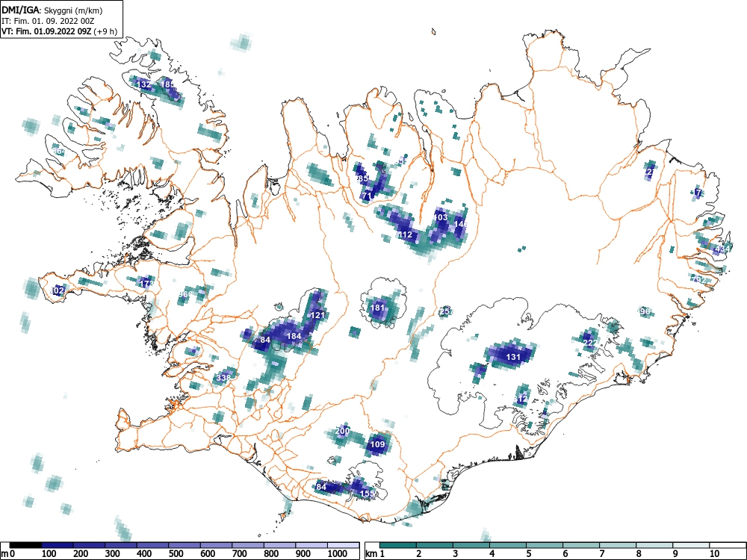Click the 'VT: Fim. 01.09.2022 09Z (+9 h)' line
Viewport: 747px width, 560px height.
point(59,31)
